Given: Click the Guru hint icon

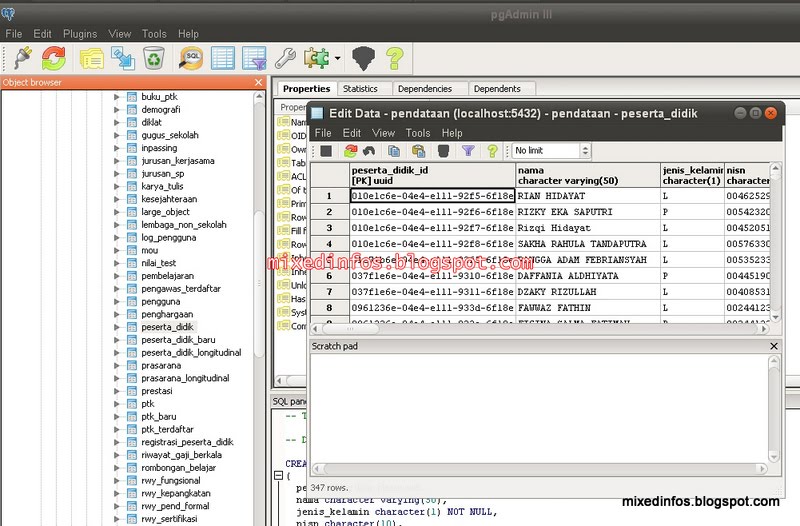Looking at the screenshot, I should [x=363, y=58].
